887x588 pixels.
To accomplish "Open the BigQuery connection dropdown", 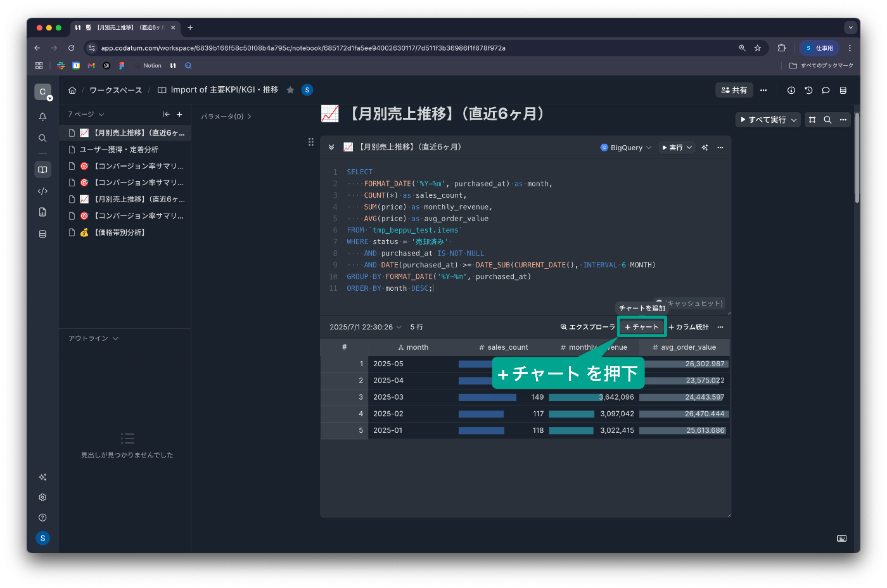I will click(x=626, y=147).
